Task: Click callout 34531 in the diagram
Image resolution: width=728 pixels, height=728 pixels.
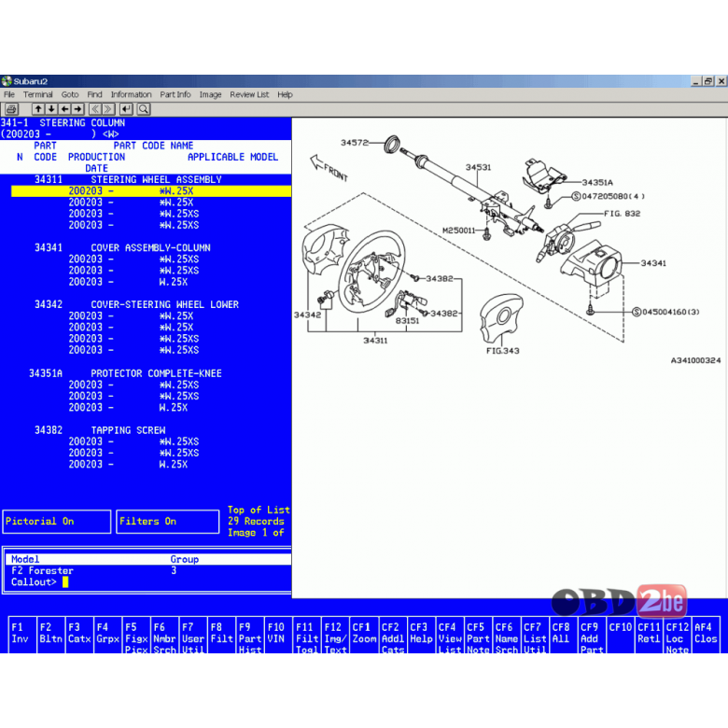Action: [478, 167]
